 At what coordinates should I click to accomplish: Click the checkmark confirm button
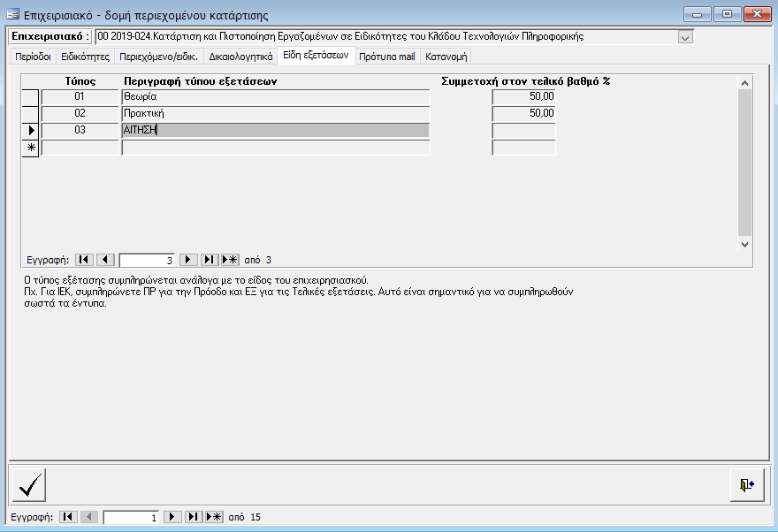point(29,484)
